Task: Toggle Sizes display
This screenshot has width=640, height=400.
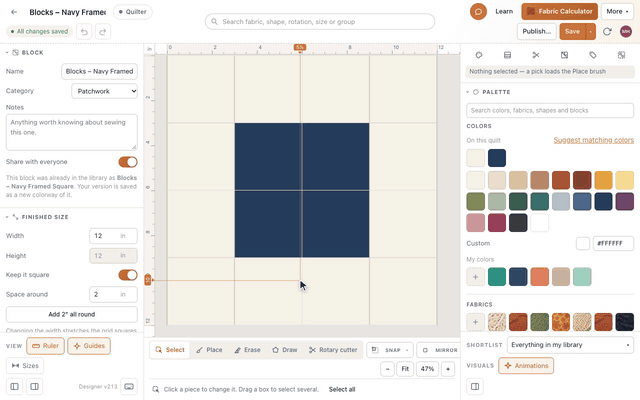Action: (25, 365)
